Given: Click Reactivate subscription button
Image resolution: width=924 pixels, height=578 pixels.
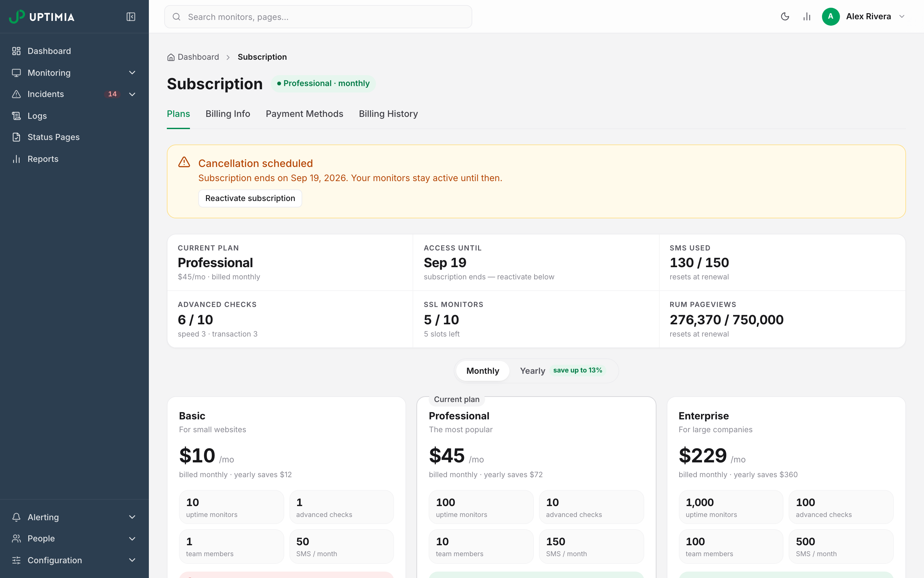Looking at the screenshot, I should click(x=250, y=198).
